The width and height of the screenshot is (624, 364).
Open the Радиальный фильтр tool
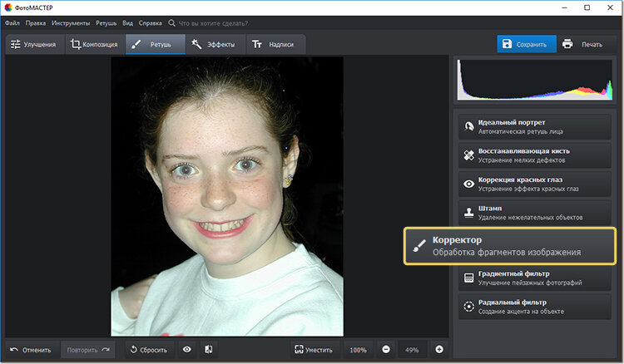tap(534, 307)
